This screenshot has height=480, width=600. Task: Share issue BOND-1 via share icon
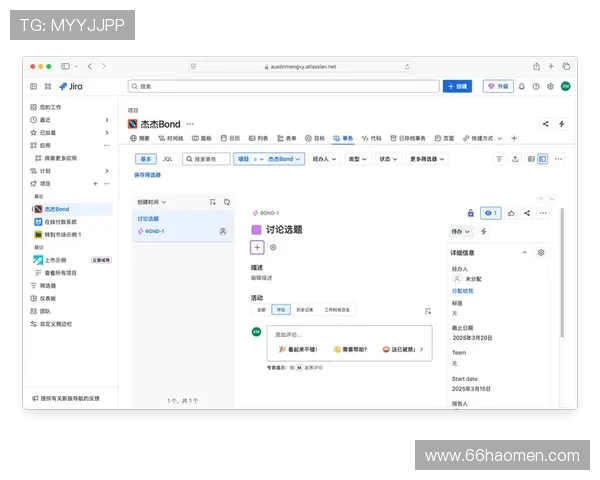527,213
